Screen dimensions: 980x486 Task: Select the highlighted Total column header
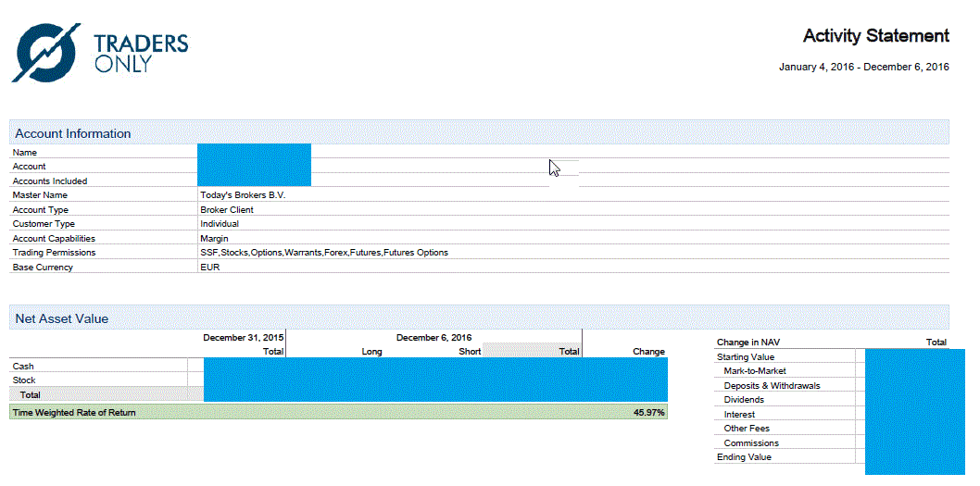pos(569,352)
